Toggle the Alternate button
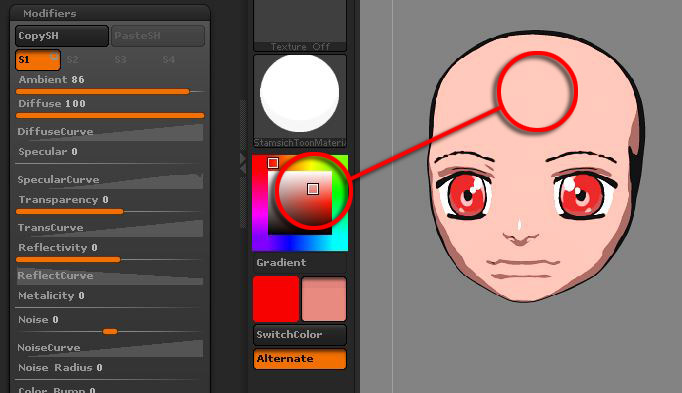682x393 pixels. [300, 359]
